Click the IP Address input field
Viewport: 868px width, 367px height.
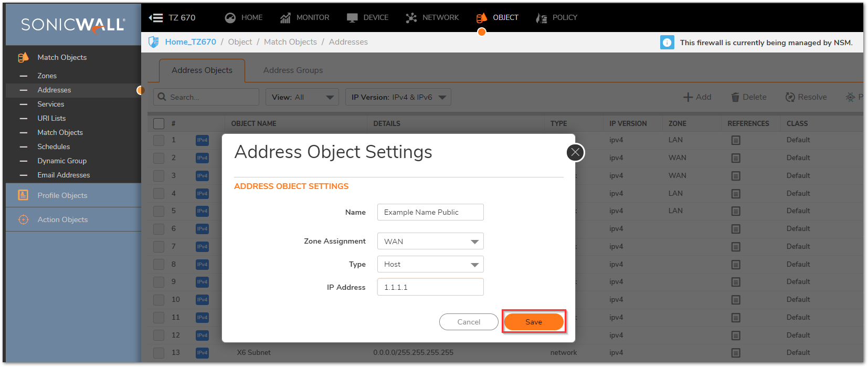430,287
